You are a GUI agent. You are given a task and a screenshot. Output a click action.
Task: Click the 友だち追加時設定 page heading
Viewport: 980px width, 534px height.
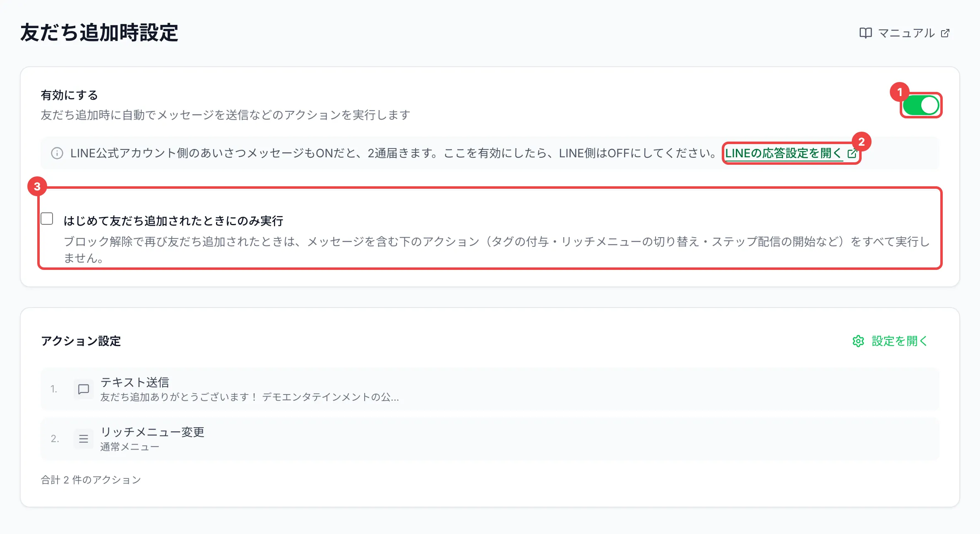pyautogui.click(x=99, y=33)
